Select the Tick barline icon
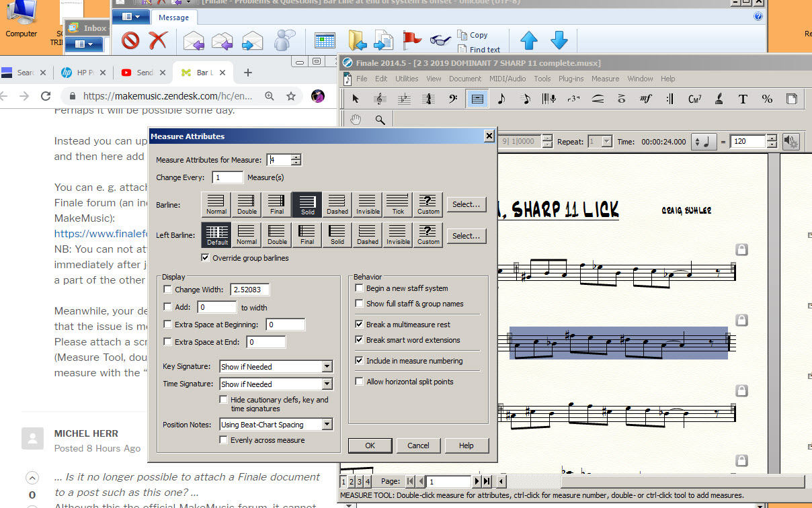 pos(398,204)
